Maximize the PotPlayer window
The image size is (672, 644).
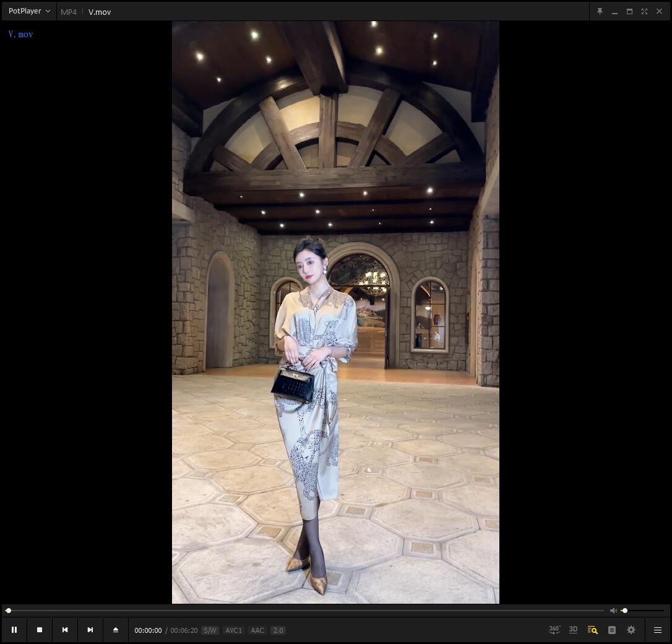pyautogui.click(x=629, y=12)
